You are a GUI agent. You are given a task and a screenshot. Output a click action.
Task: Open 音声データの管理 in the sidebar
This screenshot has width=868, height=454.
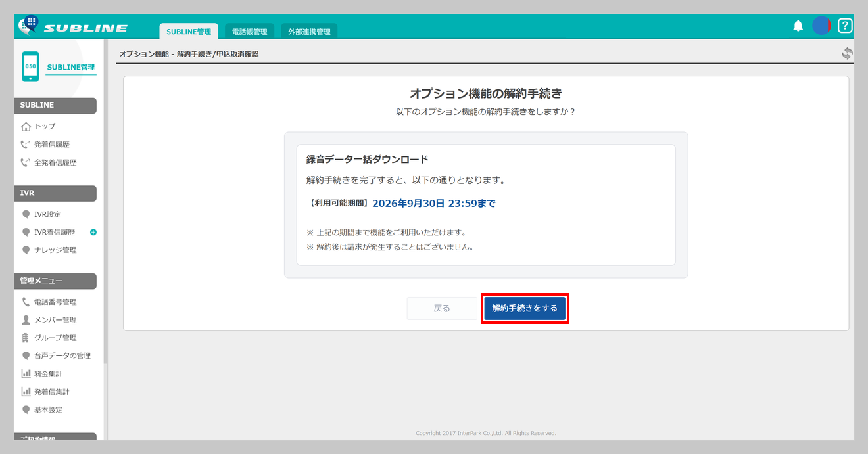(x=62, y=355)
